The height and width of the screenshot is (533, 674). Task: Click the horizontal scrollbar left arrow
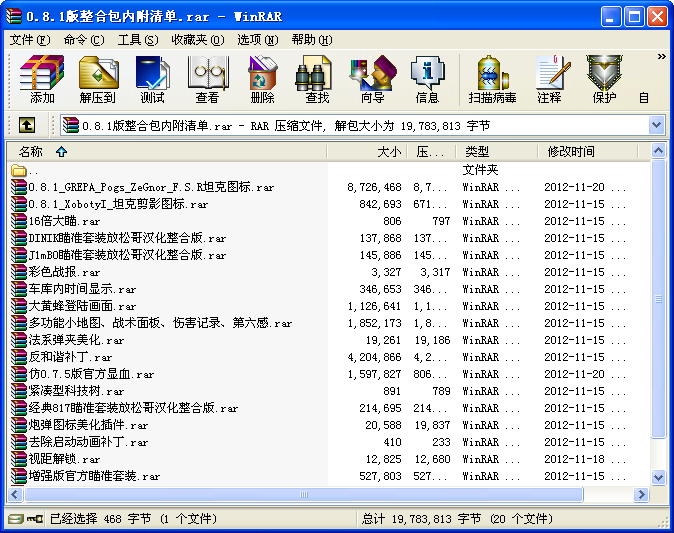15,494
